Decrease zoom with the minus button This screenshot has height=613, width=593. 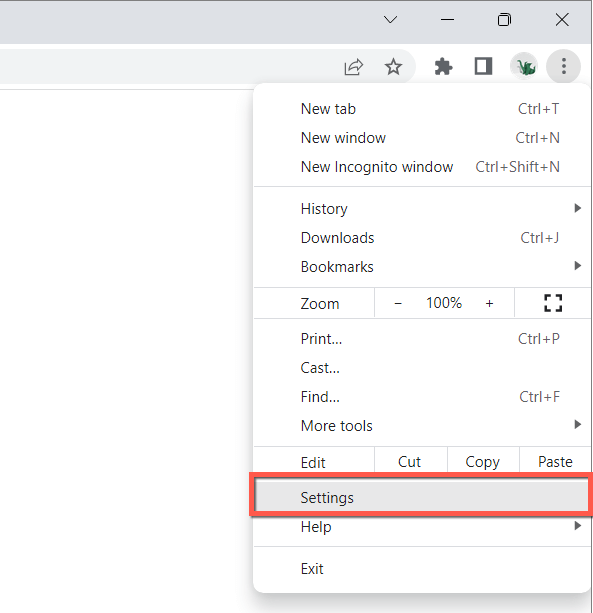398,303
